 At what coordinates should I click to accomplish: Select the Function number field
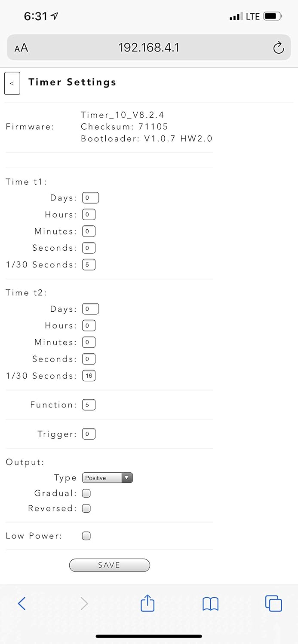pos(89,405)
